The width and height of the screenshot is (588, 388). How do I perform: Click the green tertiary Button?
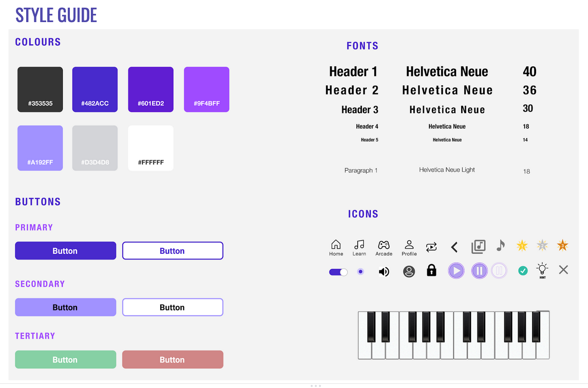click(66, 360)
